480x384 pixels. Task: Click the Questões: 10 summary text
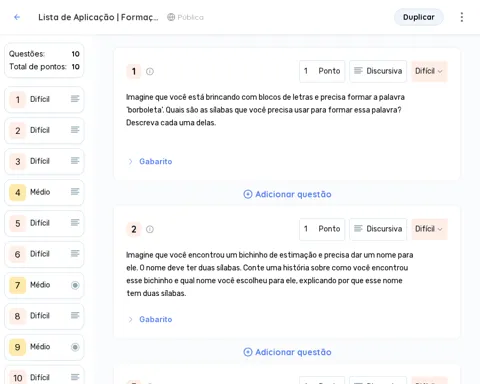pyautogui.click(x=44, y=54)
